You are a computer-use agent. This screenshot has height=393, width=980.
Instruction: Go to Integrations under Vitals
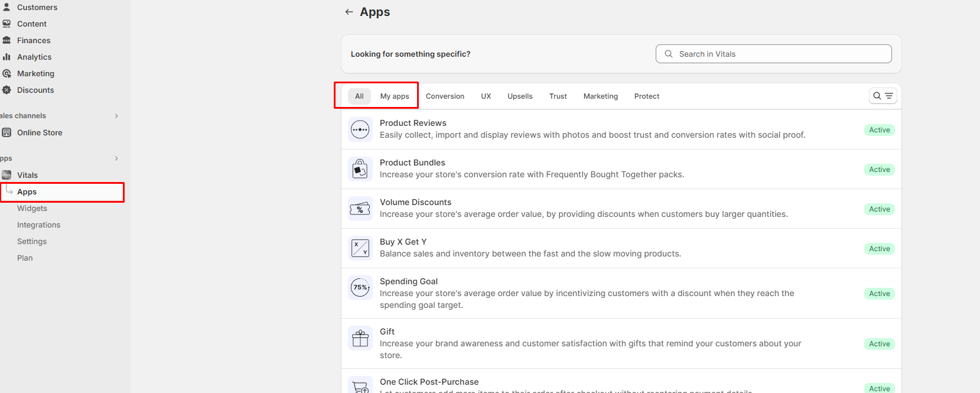[x=38, y=225]
